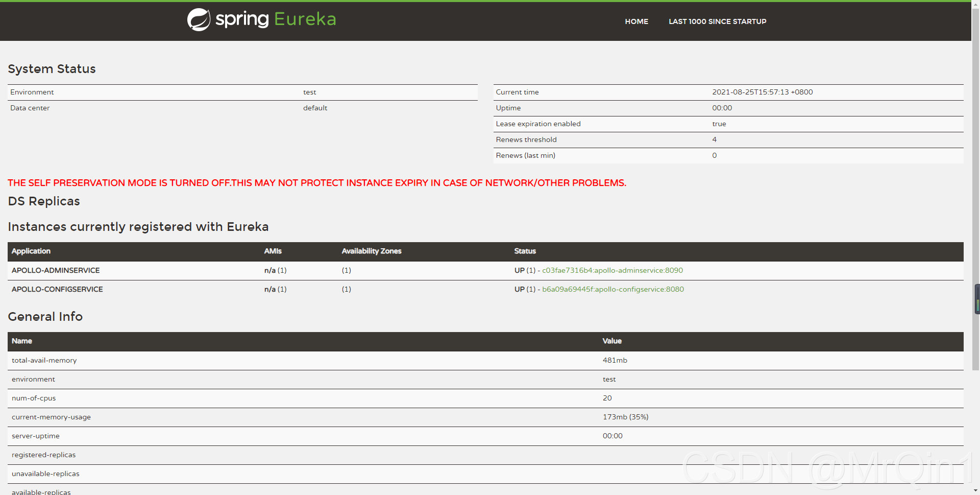
Task: Select the Lease expiration value true
Action: point(719,124)
